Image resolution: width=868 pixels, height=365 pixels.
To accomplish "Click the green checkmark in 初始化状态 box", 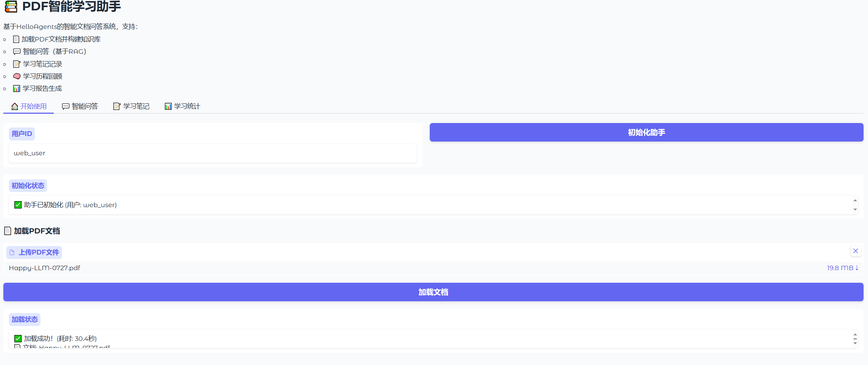I will pos(18,205).
